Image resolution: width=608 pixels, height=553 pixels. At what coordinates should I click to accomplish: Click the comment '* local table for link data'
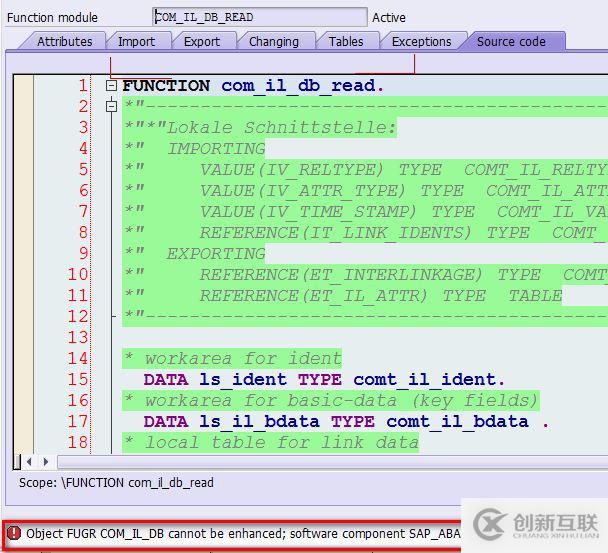pos(271,442)
